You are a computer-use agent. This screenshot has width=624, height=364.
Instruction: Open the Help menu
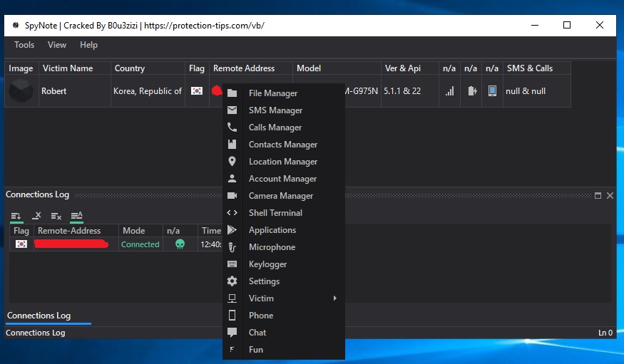88,45
